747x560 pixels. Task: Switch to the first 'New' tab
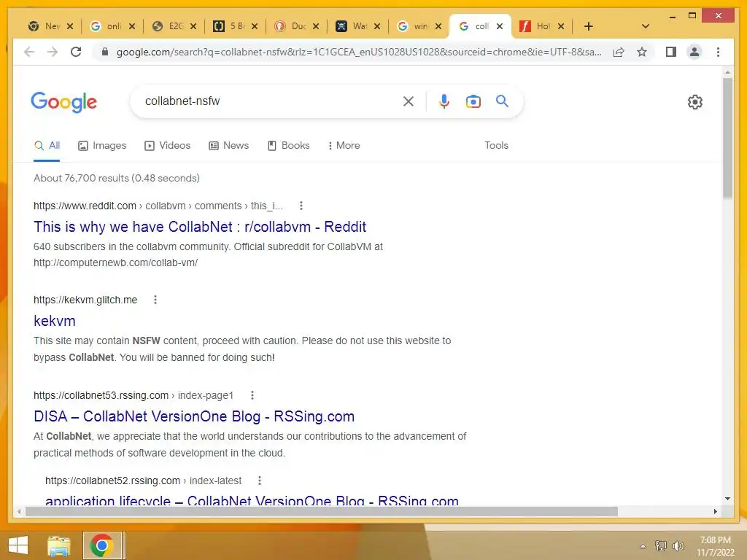[44, 26]
